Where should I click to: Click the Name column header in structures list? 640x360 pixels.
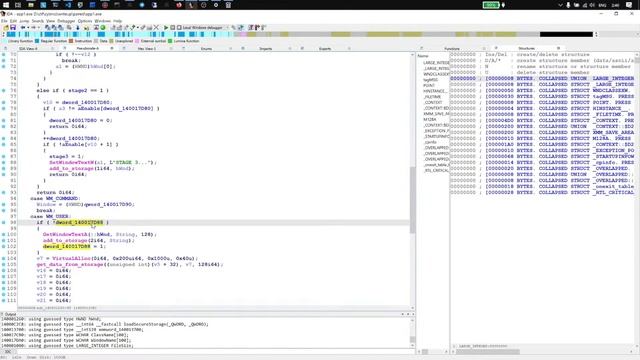[423, 56]
